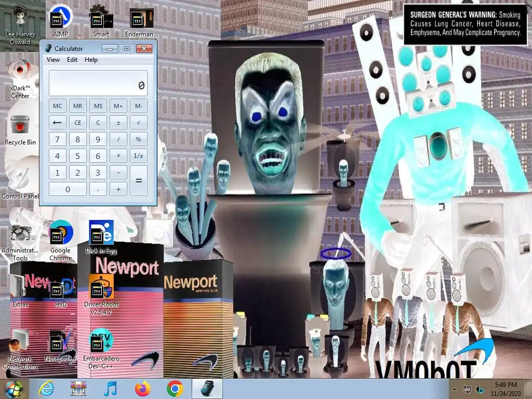
Task: Open Network Connections desktop icon
Action: (20, 350)
